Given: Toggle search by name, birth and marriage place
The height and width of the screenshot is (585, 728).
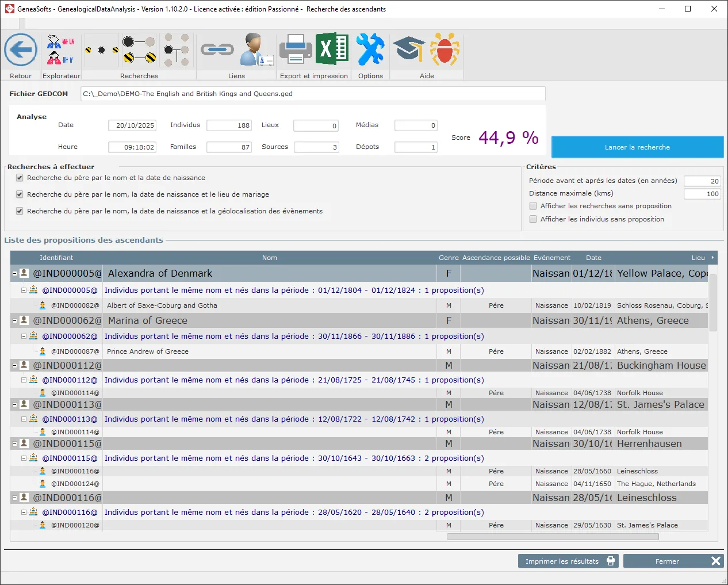Looking at the screenshot, I should [20, 194].
